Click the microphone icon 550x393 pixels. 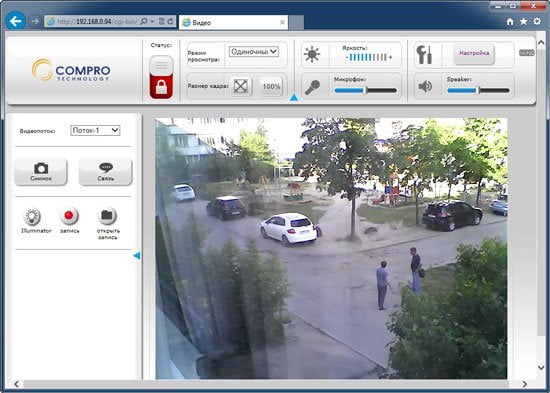312,87
